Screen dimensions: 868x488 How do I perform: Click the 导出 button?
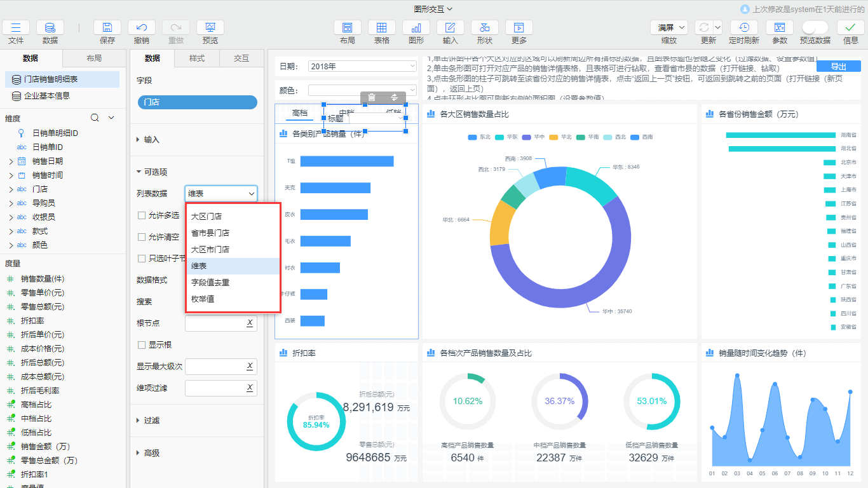pyautogui.click(x=838, y=67)
